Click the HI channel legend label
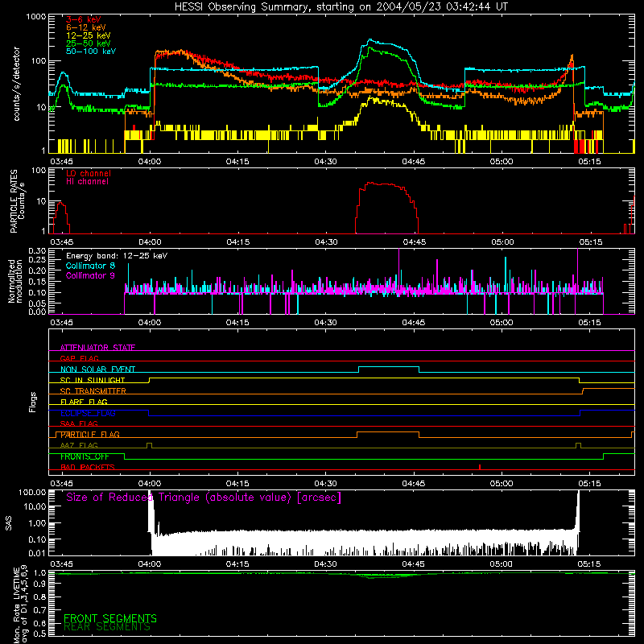 pyautogui.click(x=88, y=182)
